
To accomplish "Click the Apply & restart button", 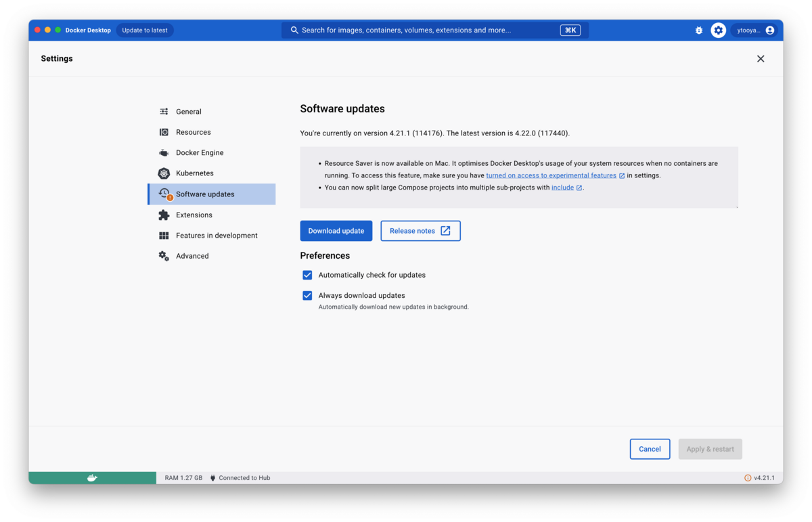I will click(x=710, y=449).
